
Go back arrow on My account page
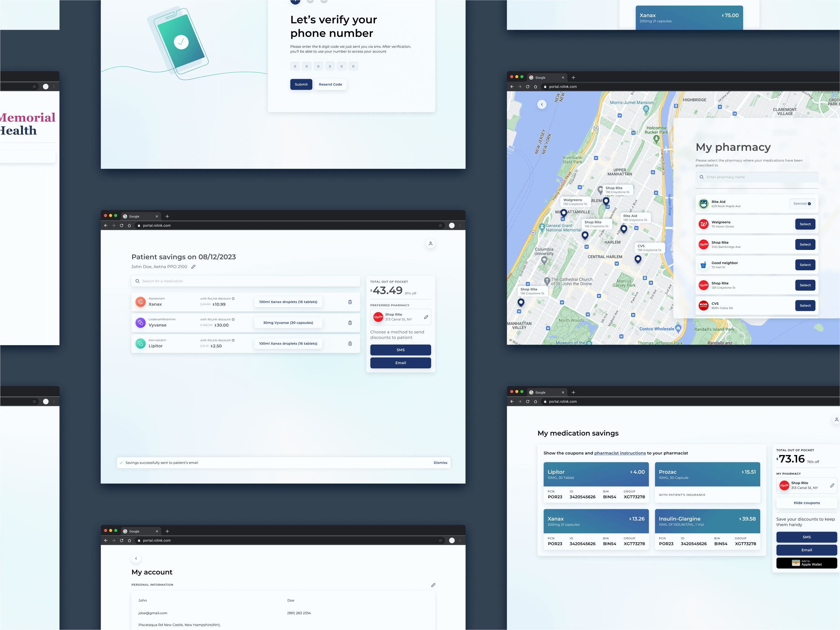[x=136, y=558]
